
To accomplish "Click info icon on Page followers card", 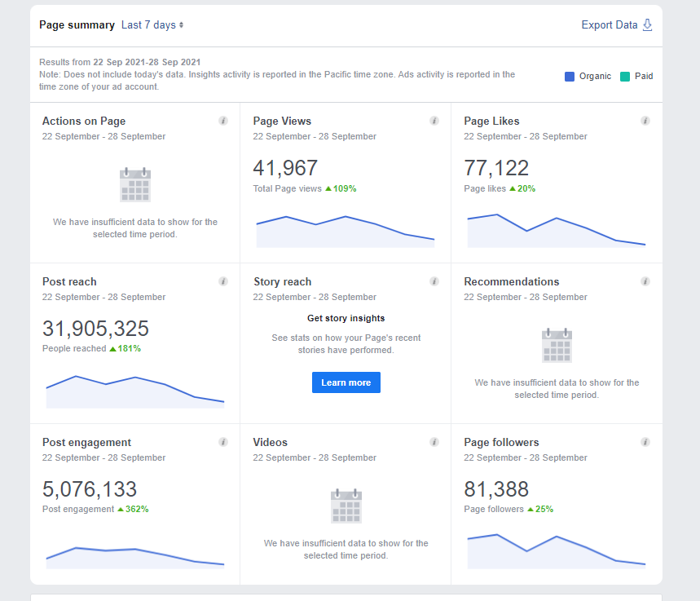I will point(645,442).
